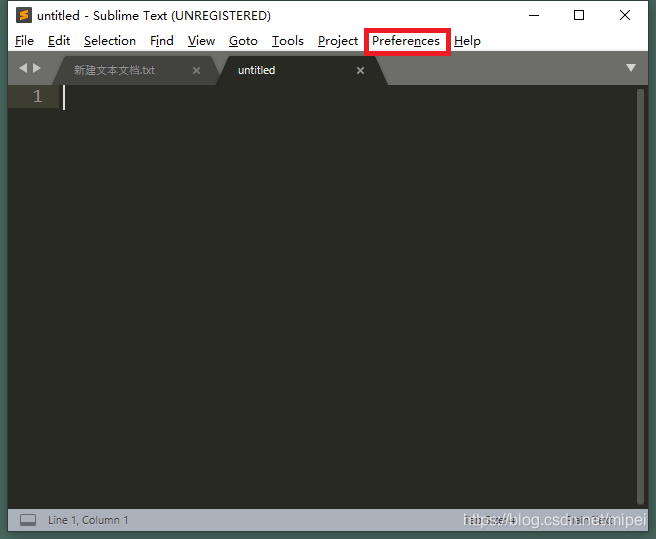Click the Sublime Text app icon
656x539 pixels.
(x=24, y=15)
